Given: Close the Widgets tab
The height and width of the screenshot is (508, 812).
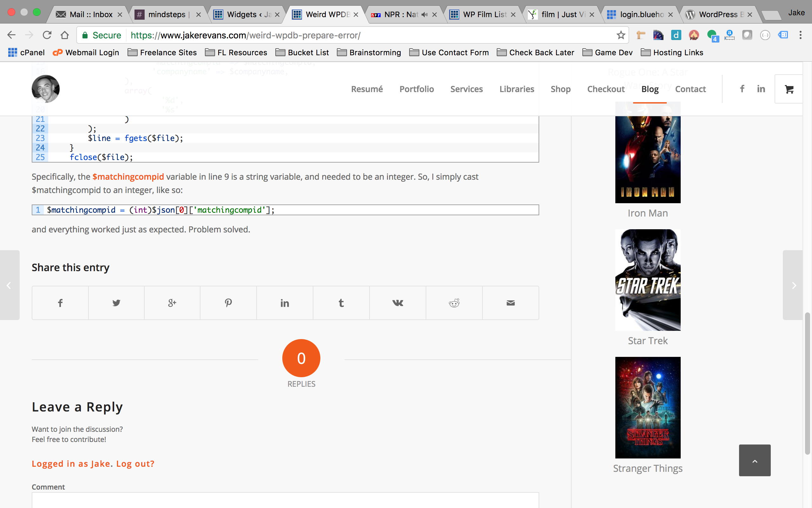Looking at the screenshot, I should point(277,15).
